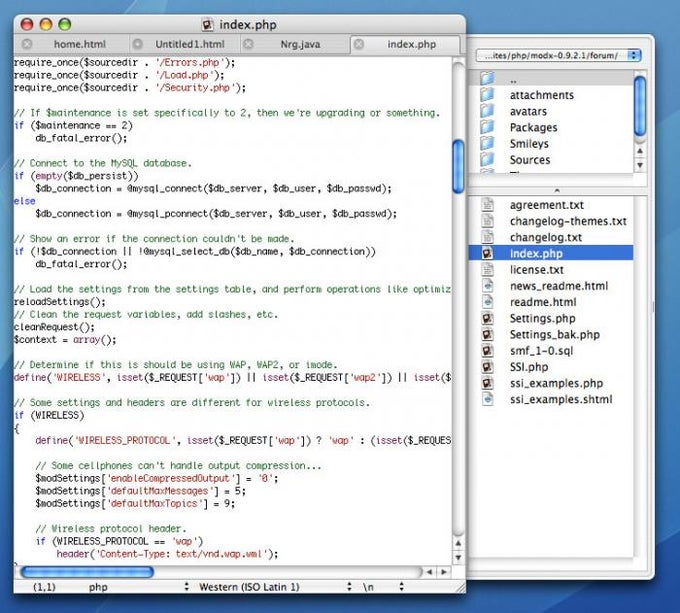Image resolution: width=680 pixels, height=613 pixels.
Task: Close the home.html tab
Action: [x=26, y=44]
